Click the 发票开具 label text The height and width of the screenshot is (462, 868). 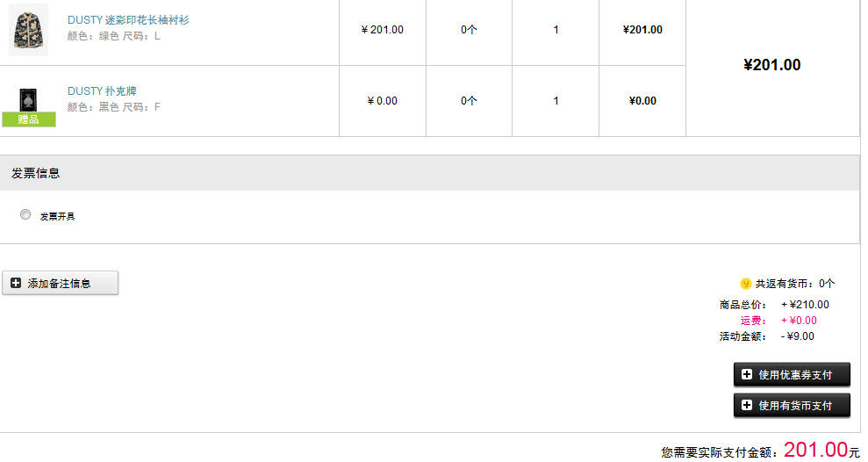click(57, 216)
